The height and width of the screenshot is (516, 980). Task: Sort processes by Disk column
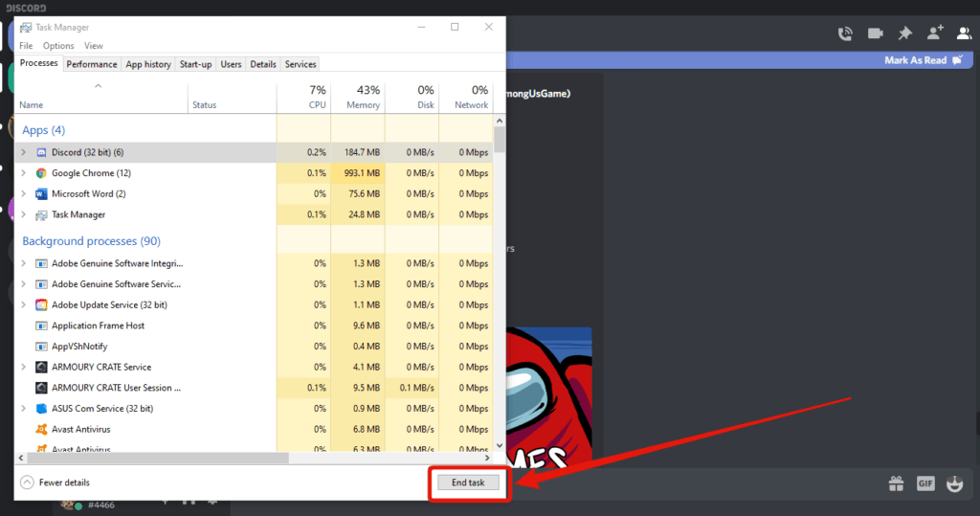(412, 99)
